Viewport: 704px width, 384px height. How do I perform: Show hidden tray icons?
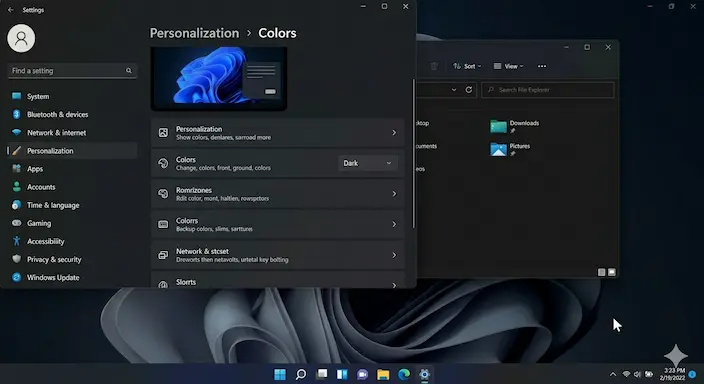tap(613, 374)
